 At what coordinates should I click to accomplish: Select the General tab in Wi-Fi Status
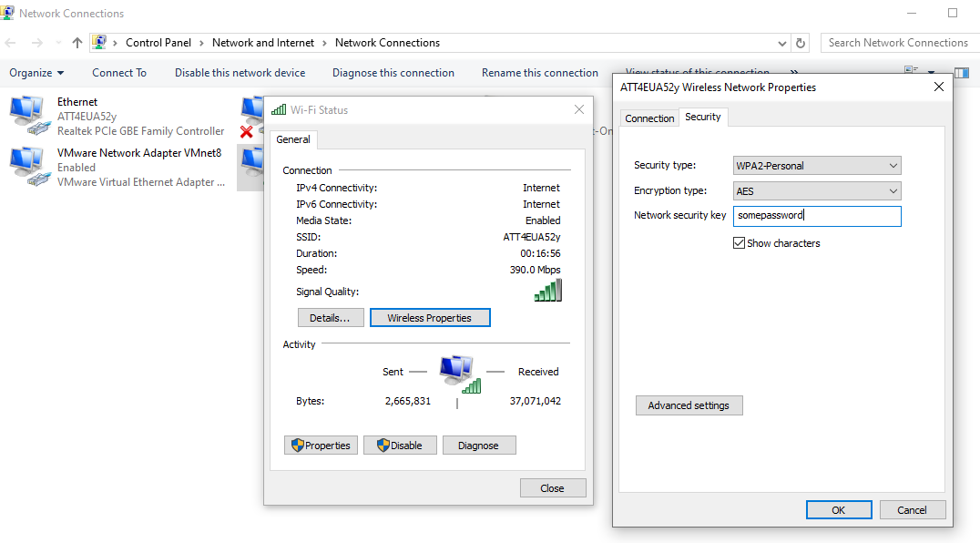pos(293,139)
